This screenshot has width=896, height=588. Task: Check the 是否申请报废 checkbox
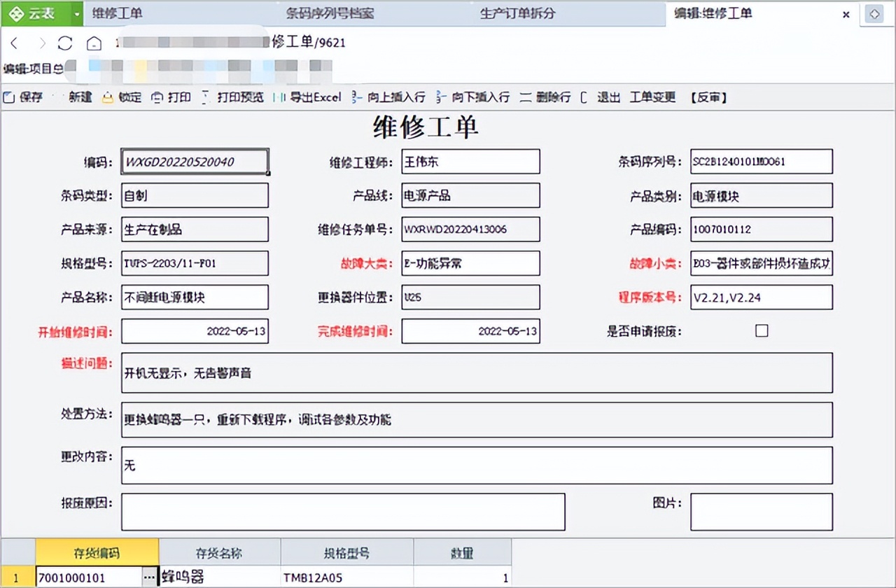click(x=762, y=330)
